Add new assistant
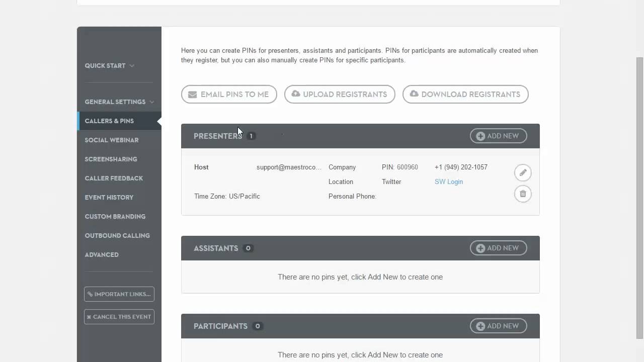This screenshot has height=362, width=644. (498, 248)
